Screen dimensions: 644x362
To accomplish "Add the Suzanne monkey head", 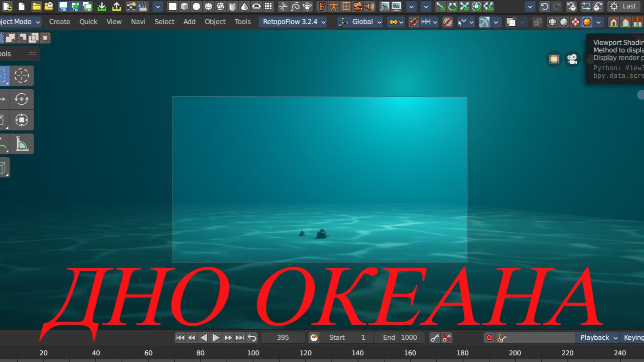I will click(307, 7).
